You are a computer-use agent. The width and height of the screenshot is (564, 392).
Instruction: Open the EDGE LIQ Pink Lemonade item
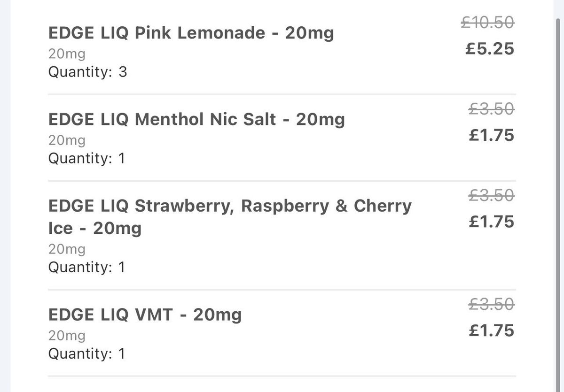click(x=191, y=33)
